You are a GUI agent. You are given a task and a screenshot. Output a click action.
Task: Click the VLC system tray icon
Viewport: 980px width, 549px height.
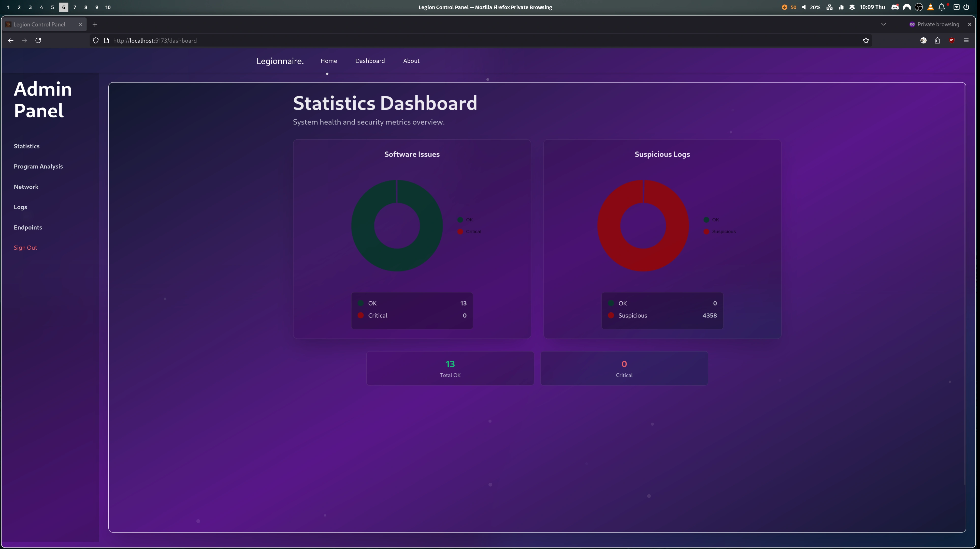(x=930, y=7)
